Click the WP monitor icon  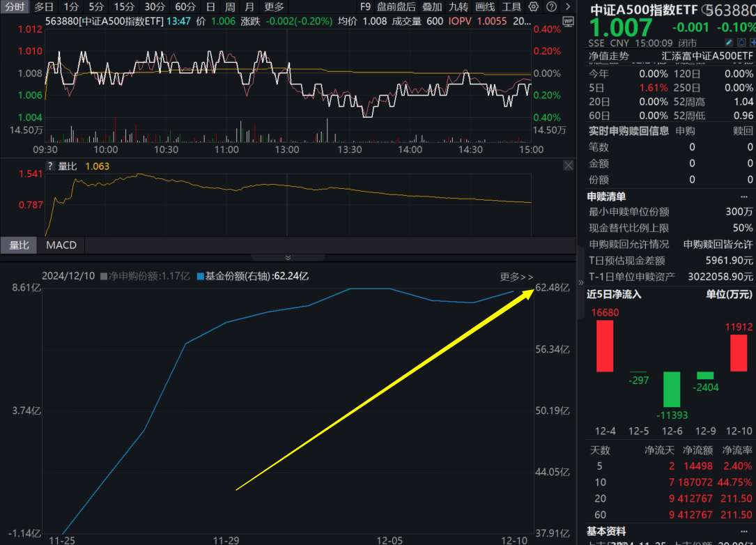click(569, 22)
